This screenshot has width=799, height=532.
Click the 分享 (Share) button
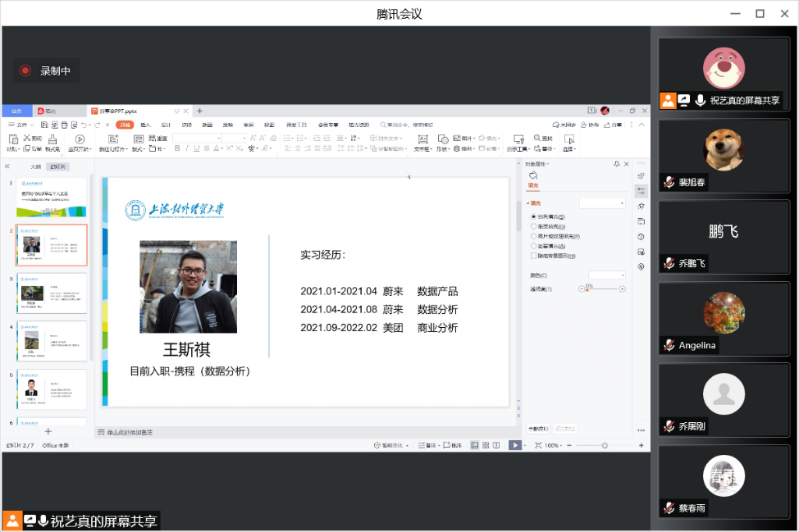pyautogui.click(x=614, y=125)
